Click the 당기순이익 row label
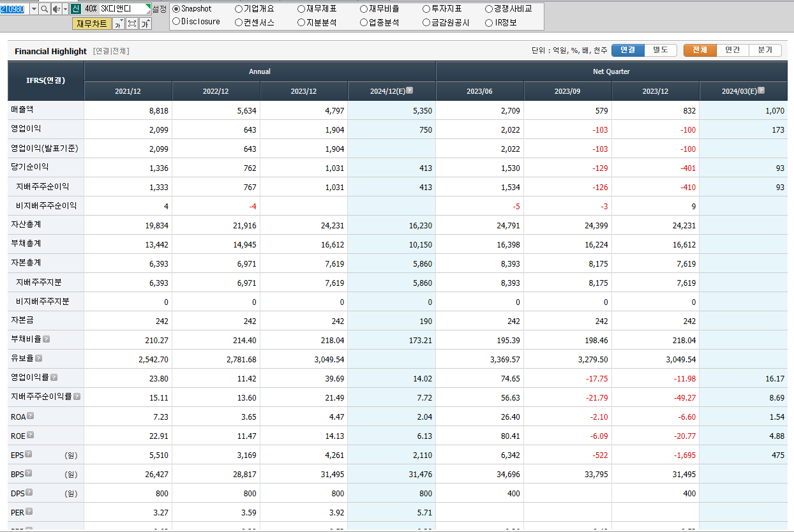The image size is (794, 532). [x=29, y=167]
